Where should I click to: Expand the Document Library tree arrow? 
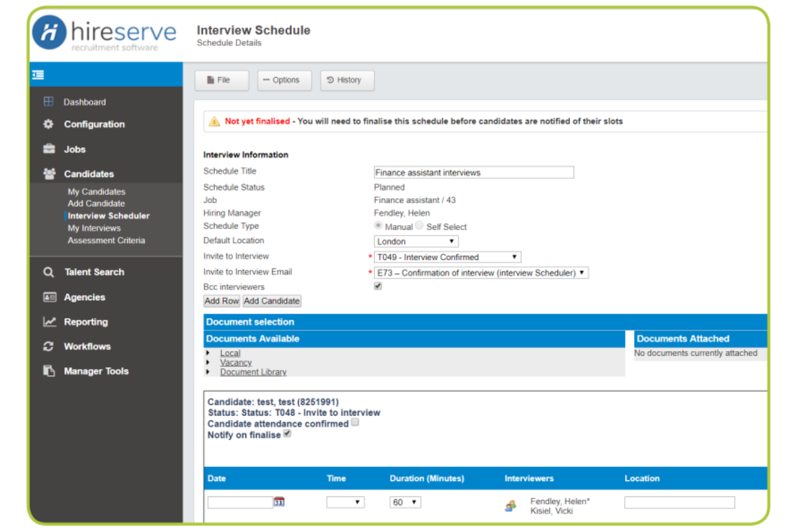[208, 372]
